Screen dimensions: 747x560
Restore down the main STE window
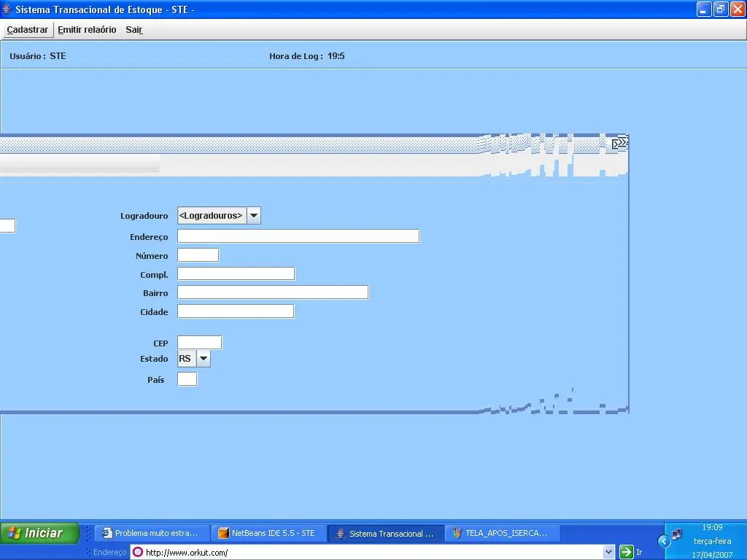tap(721, 9)
